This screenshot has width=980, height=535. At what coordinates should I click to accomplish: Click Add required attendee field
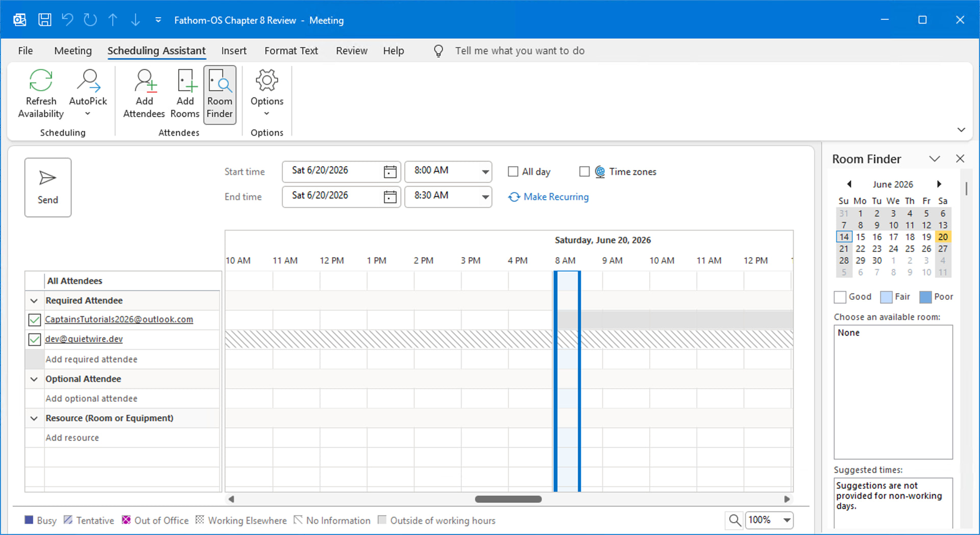(x=132, y=359)
